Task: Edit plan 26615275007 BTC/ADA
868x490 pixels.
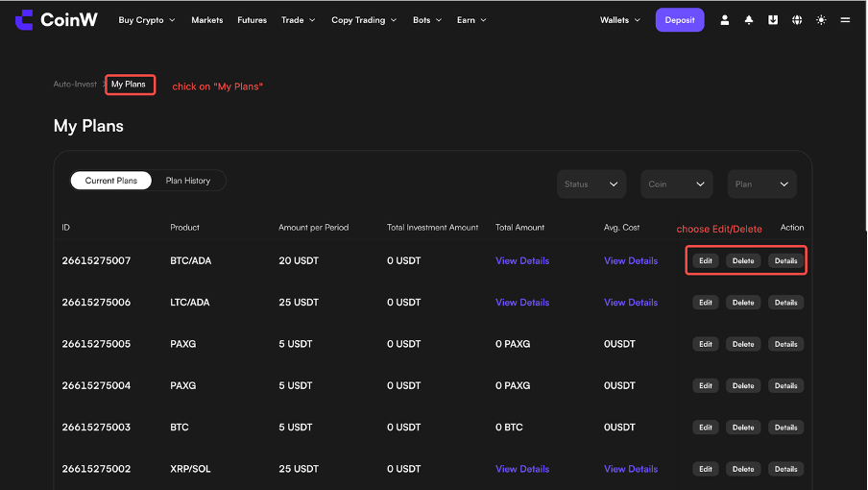Action: [705, 260]
